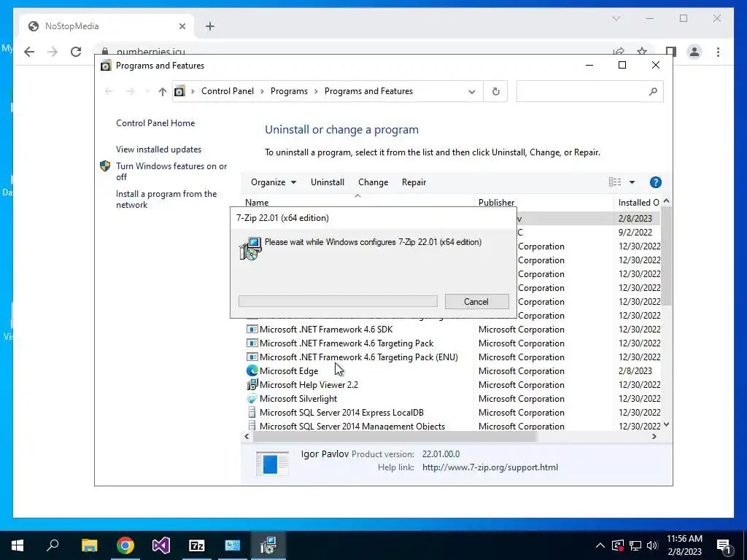The height and width of the screenshot is (560, 747).
Task: Click the 7-Zip installer dialog icon
Action: point(251,248)
